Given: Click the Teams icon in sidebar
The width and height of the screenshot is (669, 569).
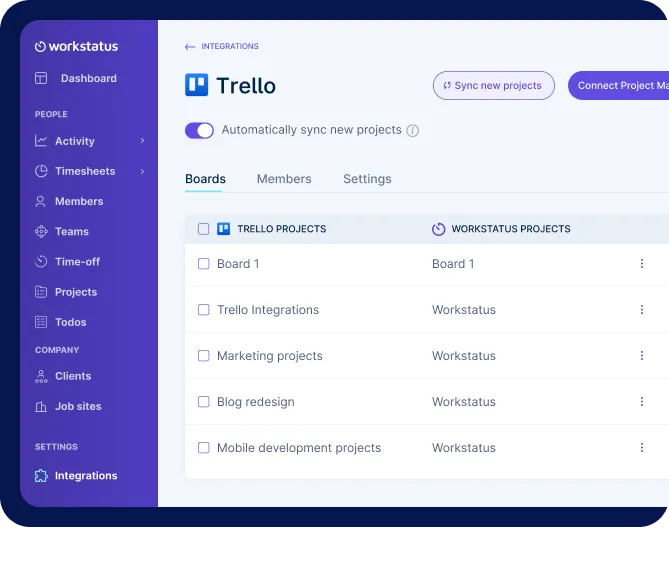Looking at the screenshot, I should (x=41, y=232).
